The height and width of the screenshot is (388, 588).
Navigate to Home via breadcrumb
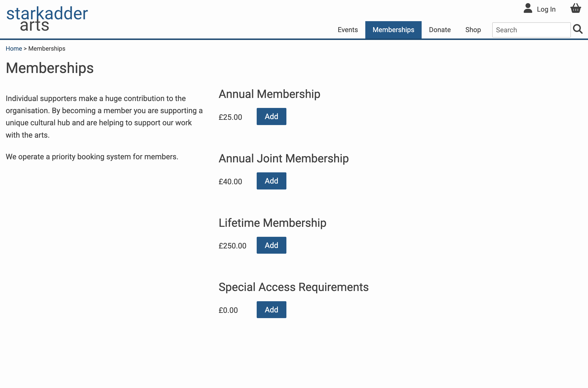click(x=14, y=48)
